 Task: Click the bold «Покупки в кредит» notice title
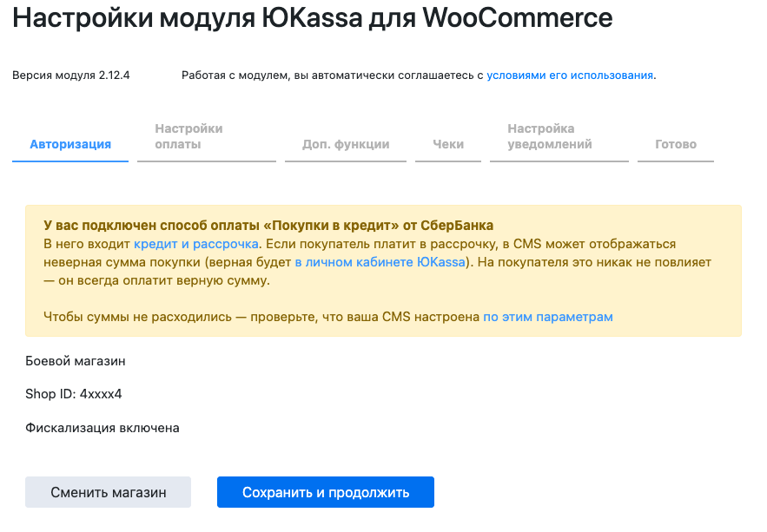coord(268,226)
